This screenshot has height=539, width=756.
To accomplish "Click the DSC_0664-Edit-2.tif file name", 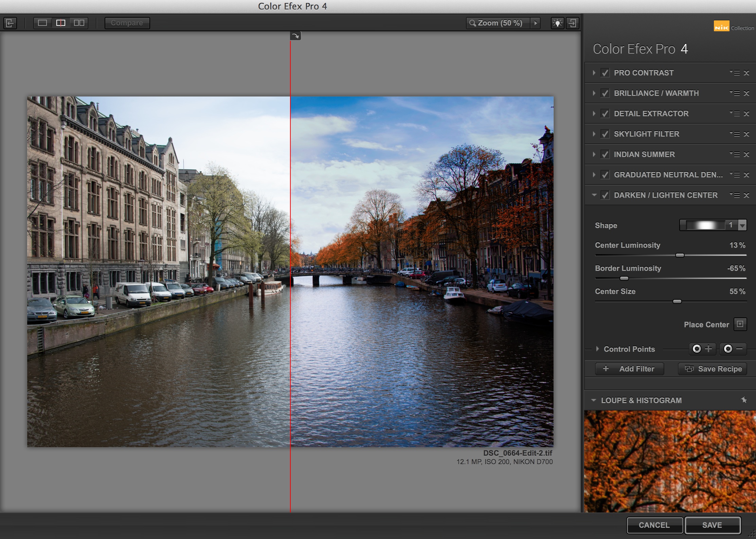I will tap(518, 453).
